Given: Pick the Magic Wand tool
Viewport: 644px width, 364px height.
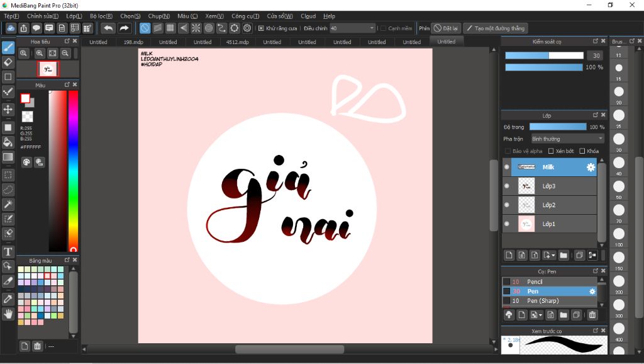Looking at the screenshot, I should point(8,204).
